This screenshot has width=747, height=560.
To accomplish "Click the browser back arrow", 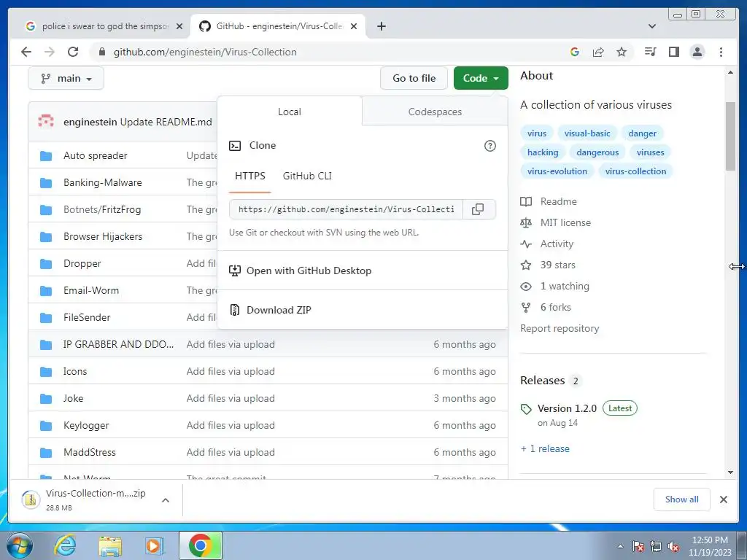I will click(26, 52).
